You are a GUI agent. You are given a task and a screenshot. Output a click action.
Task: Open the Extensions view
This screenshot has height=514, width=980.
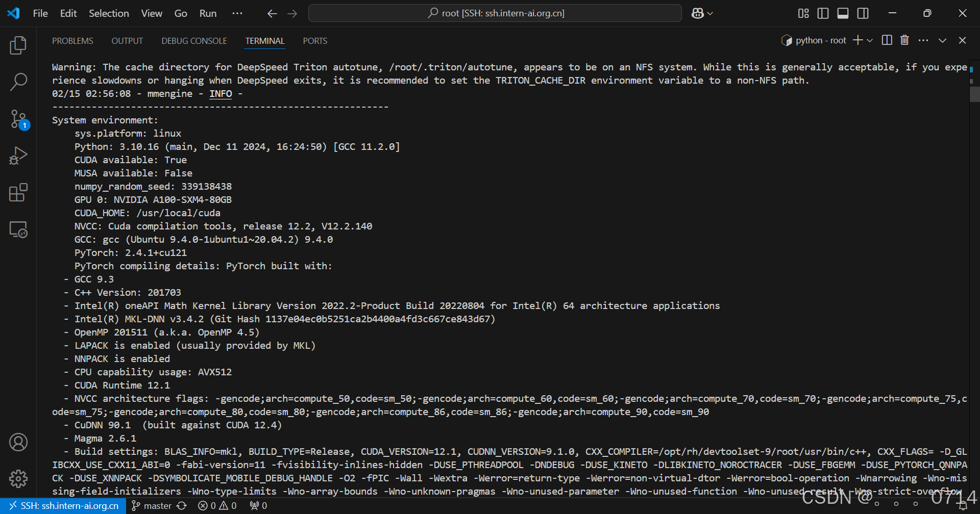pos(18,192)
